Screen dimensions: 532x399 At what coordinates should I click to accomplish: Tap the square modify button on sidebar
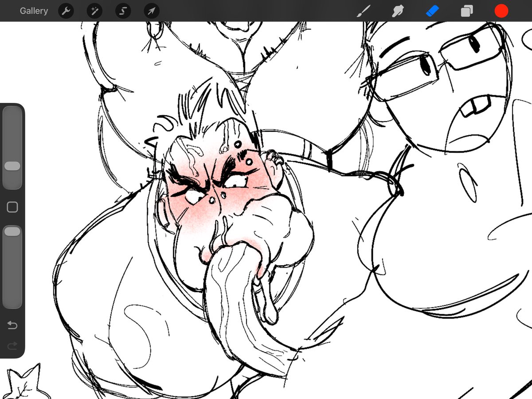click(x=12, y=207)
